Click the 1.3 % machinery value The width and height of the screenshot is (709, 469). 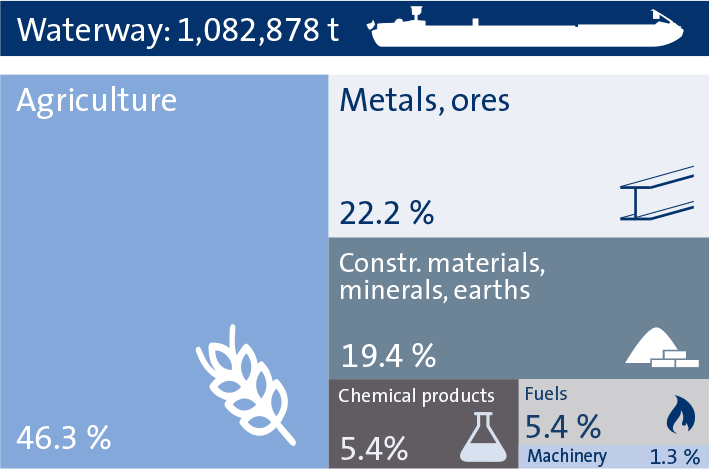[x=675, y=457]
